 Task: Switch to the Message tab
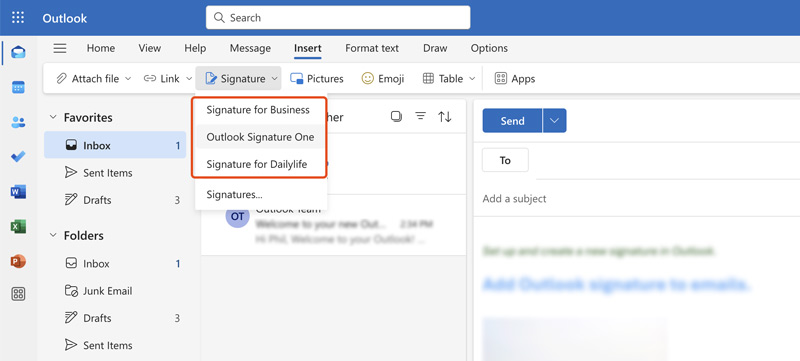tap(250, 48)
